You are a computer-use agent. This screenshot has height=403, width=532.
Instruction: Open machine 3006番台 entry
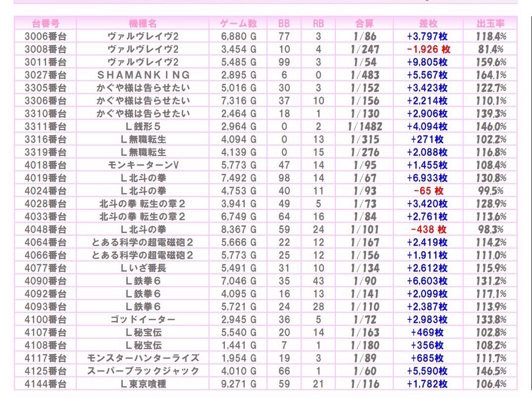pyautogui.click(x=45, y=36)
